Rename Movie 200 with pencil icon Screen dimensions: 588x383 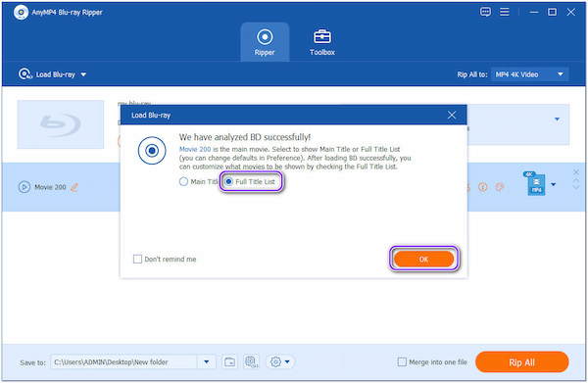coord(74,187)
